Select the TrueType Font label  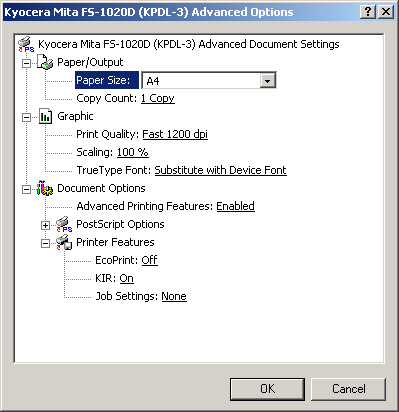coord(114,170)
